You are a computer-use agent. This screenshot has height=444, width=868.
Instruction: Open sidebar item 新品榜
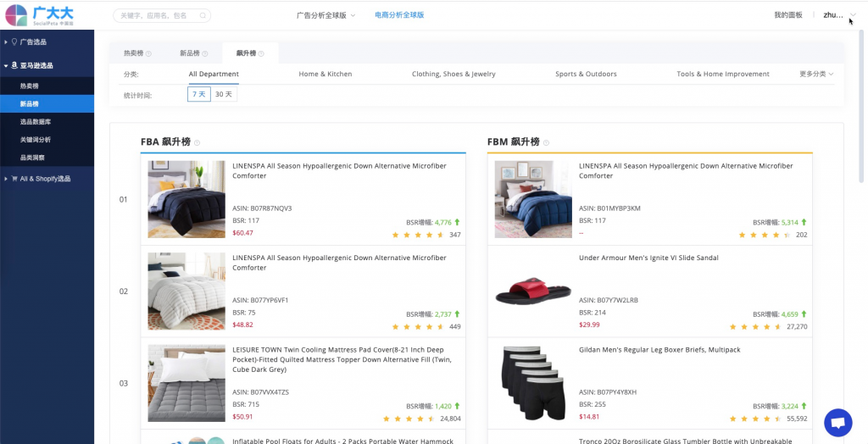pyautogui.click(x=47, y=103)
